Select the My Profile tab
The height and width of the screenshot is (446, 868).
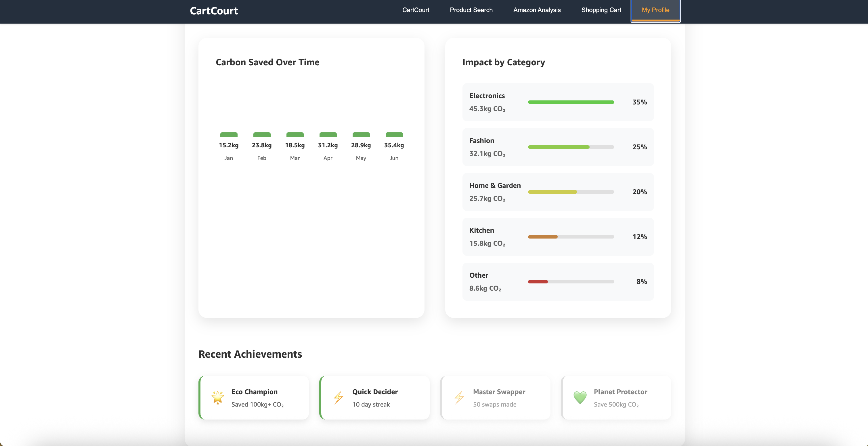tap(655, 10)
